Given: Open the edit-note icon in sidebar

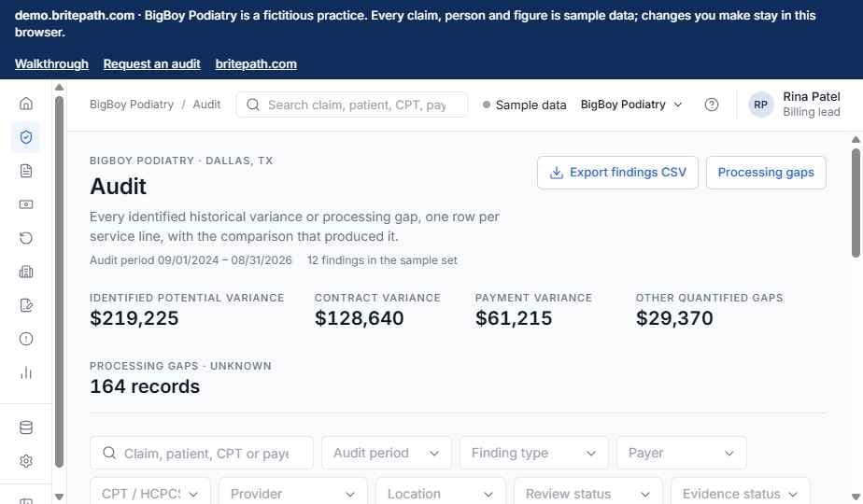Looking at the screenshot, I should (x=26, y=305).
